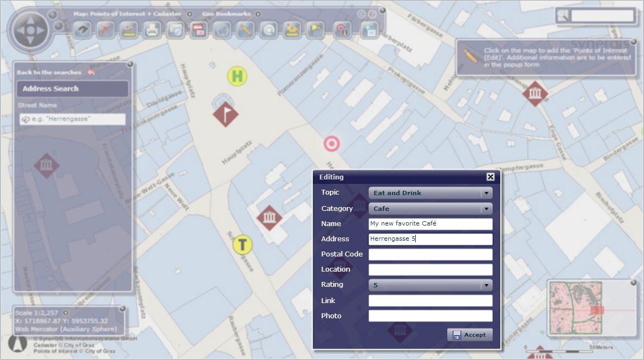Open the map legend icon

[x=370, y=31]
